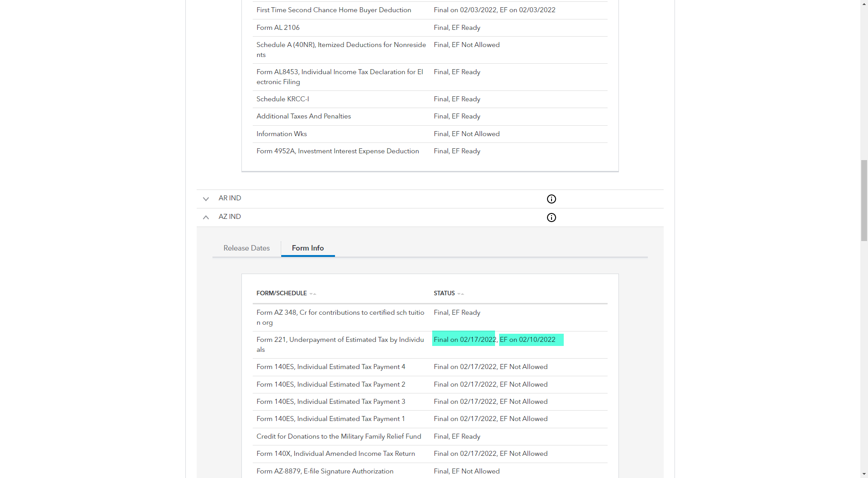Select the Form Info tab
This screenshot has width=868, height=478.
pos(307,248)
